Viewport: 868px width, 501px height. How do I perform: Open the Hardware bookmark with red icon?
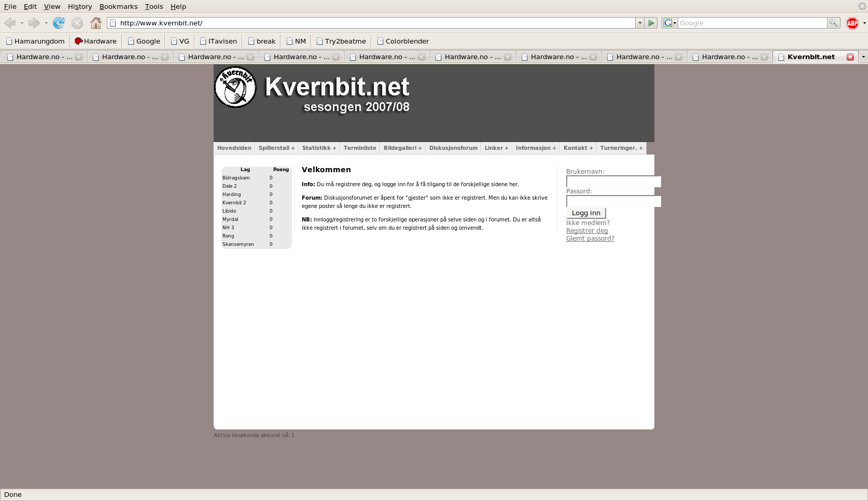tap(96, 41)
